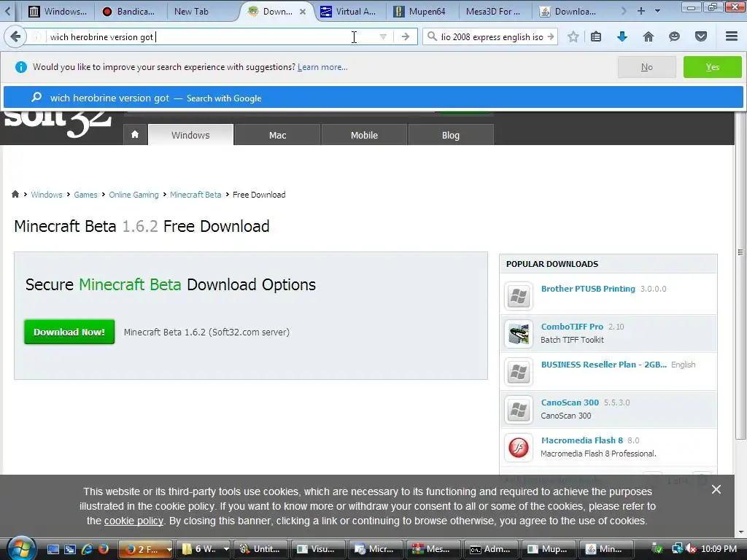Open the address bar history dropdown

point(383,36)
